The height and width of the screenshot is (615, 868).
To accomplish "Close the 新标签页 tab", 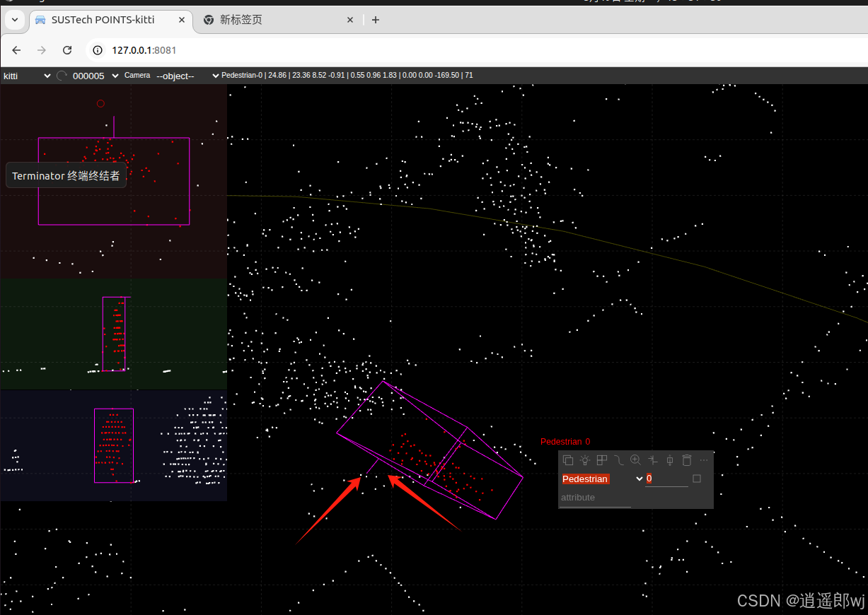I will coord(350,20).
